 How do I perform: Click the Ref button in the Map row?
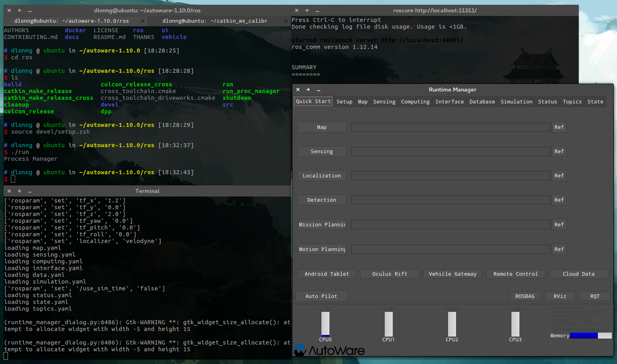[559, 127]
